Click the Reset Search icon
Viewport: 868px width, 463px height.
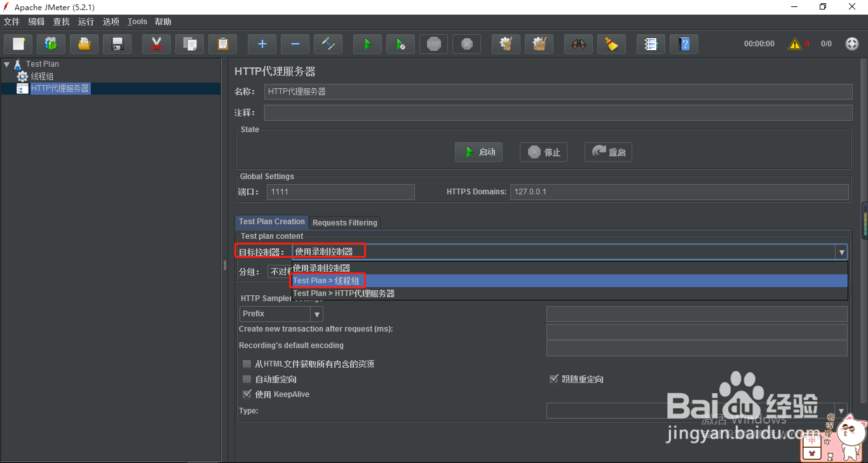pyautogui.click(x=612, y=44)
